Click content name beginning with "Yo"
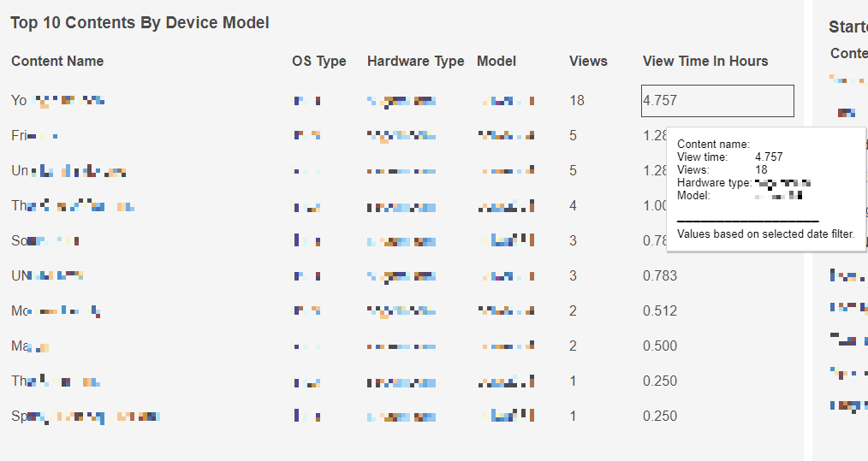This screenshot has width=868, height=461. click(x=57, y=101)
